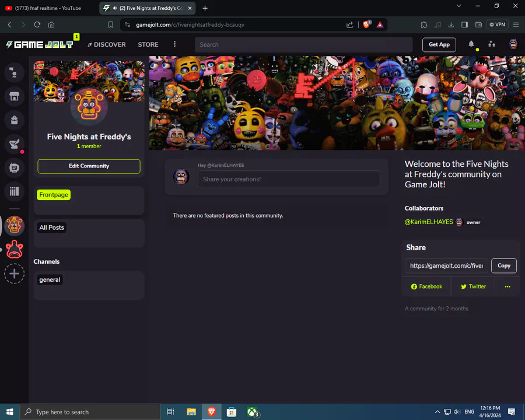Image resolution: width=525 pixels, height=420 pixels.
Task: Click the Game Jolt search field
Action: (x=303, y=44)
